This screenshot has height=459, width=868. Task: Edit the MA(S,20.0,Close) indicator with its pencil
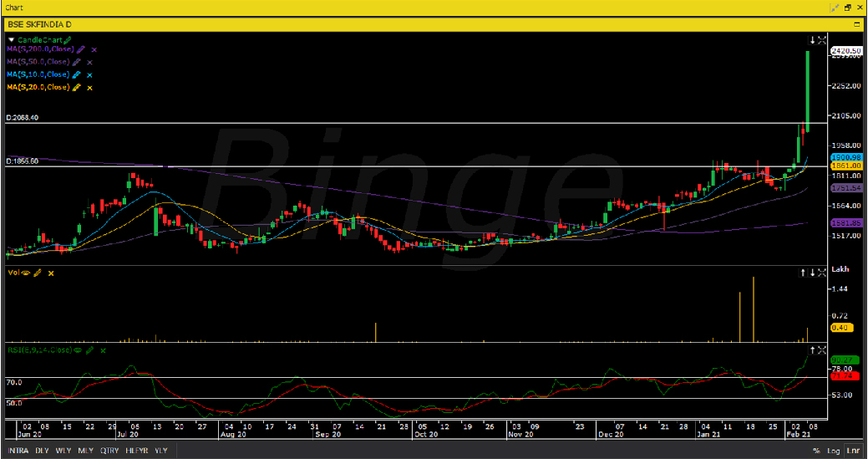77,88
